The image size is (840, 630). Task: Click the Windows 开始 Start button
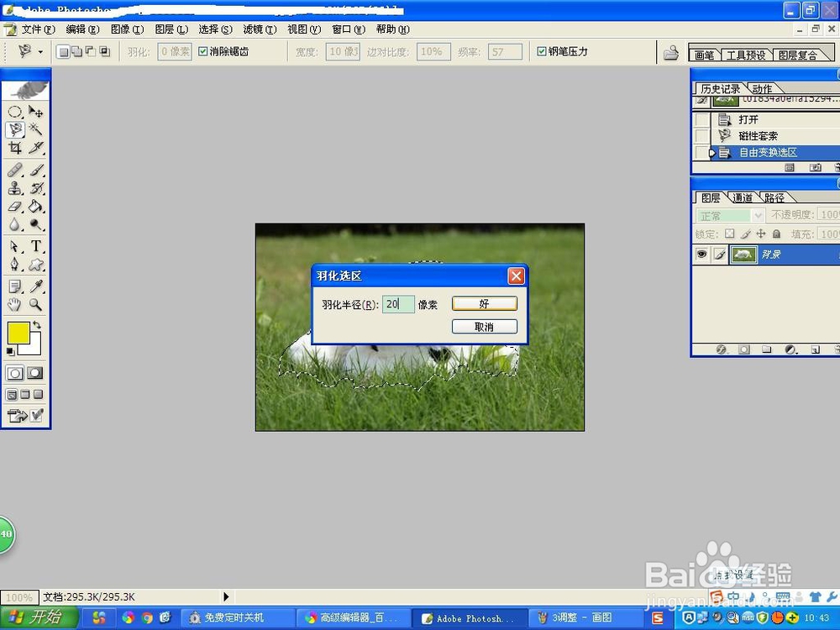click(39, 617)
